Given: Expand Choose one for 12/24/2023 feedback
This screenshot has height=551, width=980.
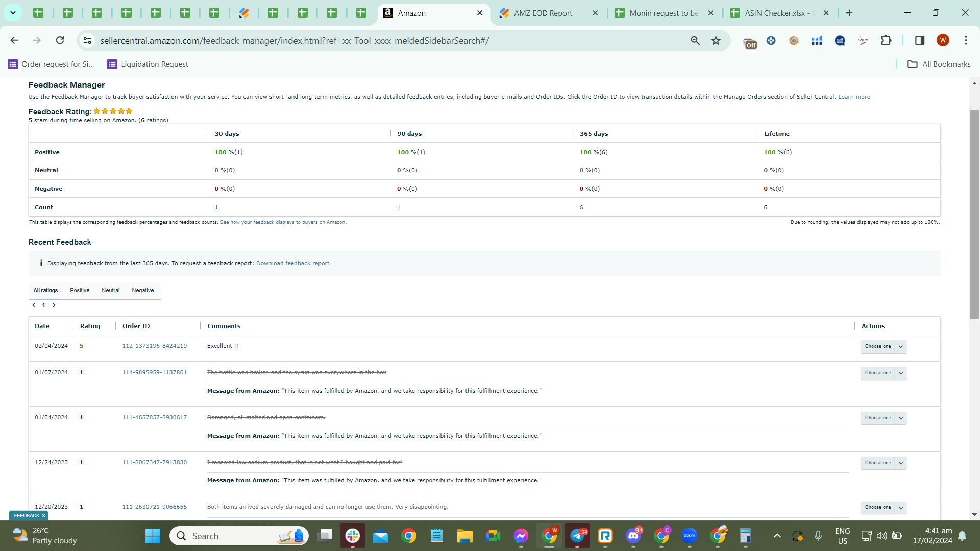Looking at the screenshot, I should pyautogui.click(x=883, y=463).
